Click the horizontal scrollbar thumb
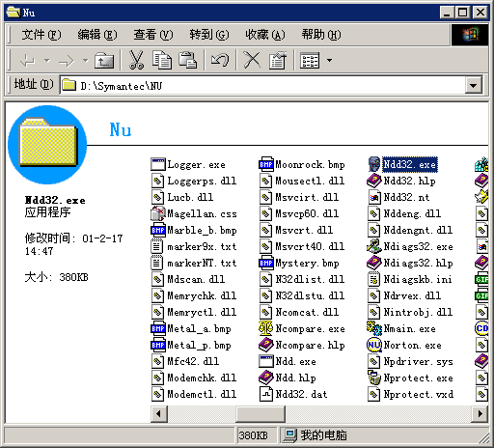This screenshot has height=448, width=494. (261, 413)
